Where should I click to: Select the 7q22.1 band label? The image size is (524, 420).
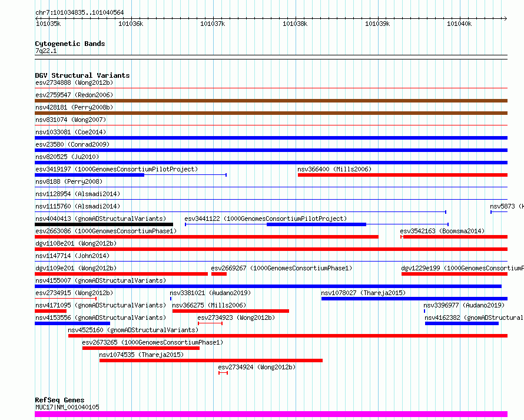[x=46, y=51]
